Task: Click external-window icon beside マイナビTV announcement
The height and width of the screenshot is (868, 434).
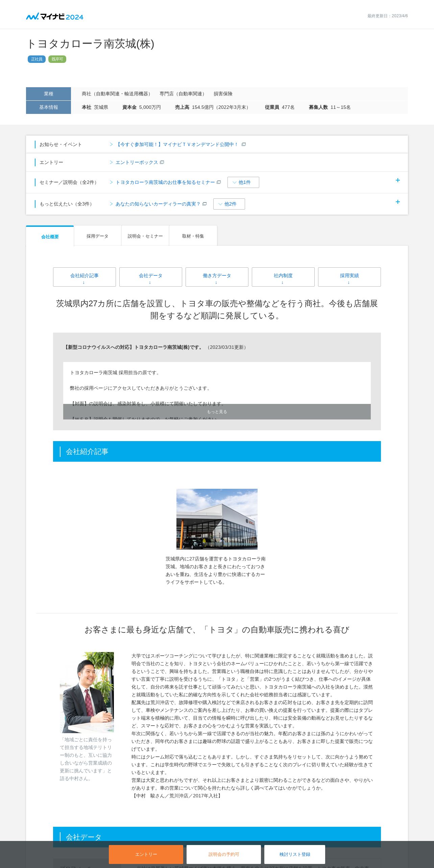Action: 244,144
